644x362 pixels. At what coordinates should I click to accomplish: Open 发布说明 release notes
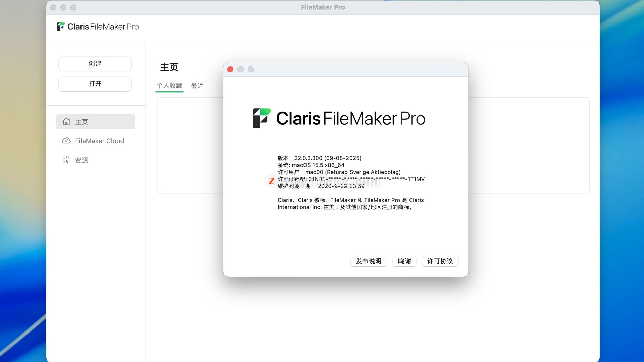pyautogui.click(x=368, y=261)
